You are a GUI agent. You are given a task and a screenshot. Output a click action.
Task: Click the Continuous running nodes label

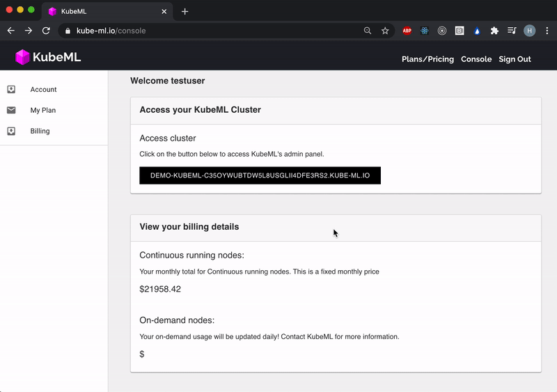(192, 255)
